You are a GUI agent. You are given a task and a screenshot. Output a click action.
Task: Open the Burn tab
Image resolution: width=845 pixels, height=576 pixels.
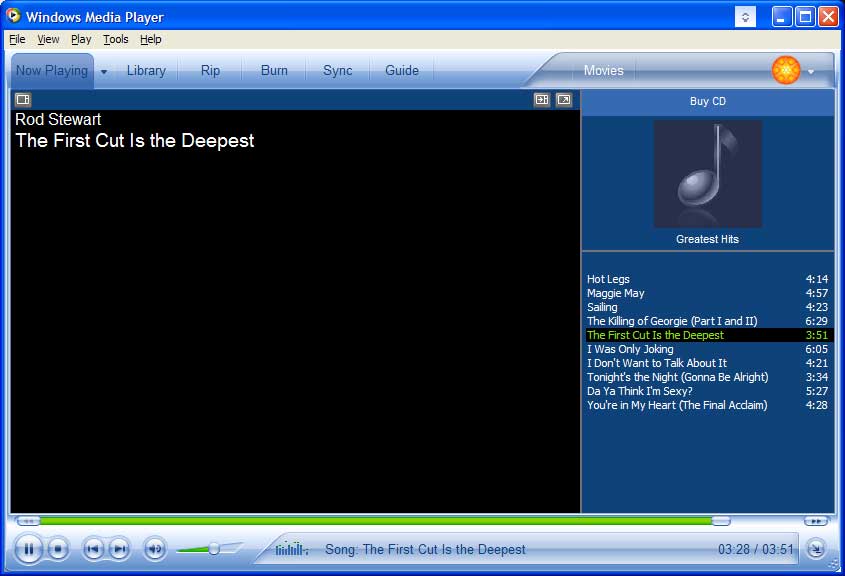click(x=274, y=71)
